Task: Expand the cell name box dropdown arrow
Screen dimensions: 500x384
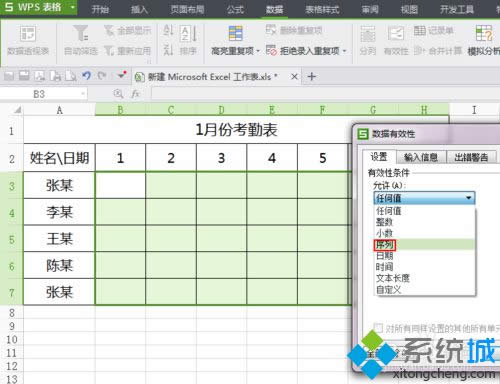Action: (x=83, y=94)
